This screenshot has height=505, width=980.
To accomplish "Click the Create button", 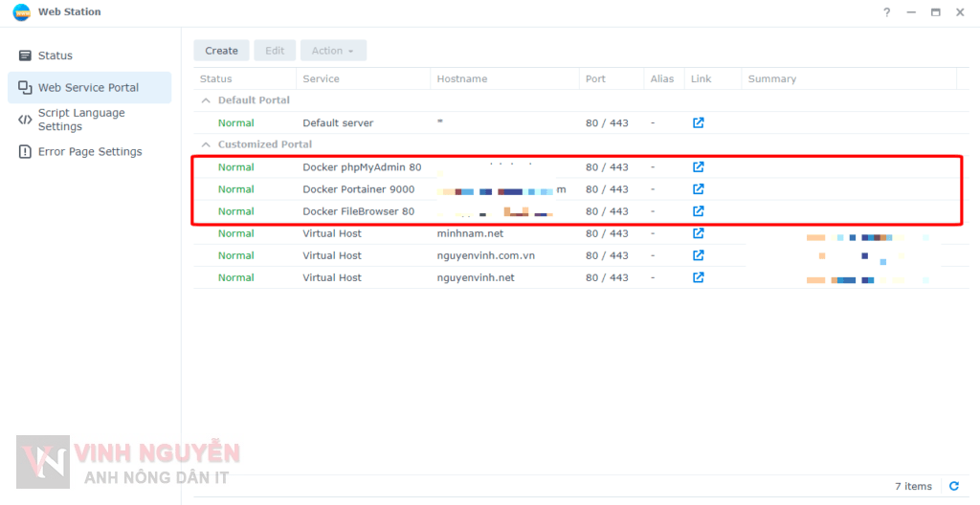I will (x=221, y=51).
